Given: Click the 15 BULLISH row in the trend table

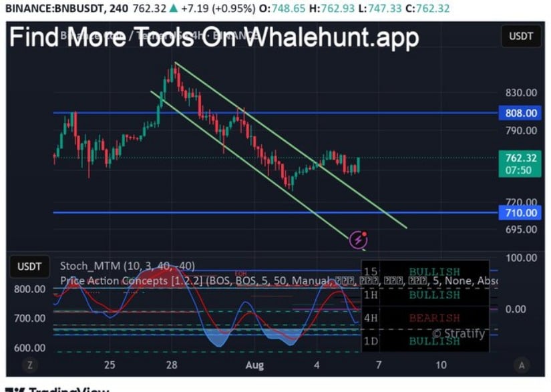Looking at the screenshot, I should click(x=425, y=272).
